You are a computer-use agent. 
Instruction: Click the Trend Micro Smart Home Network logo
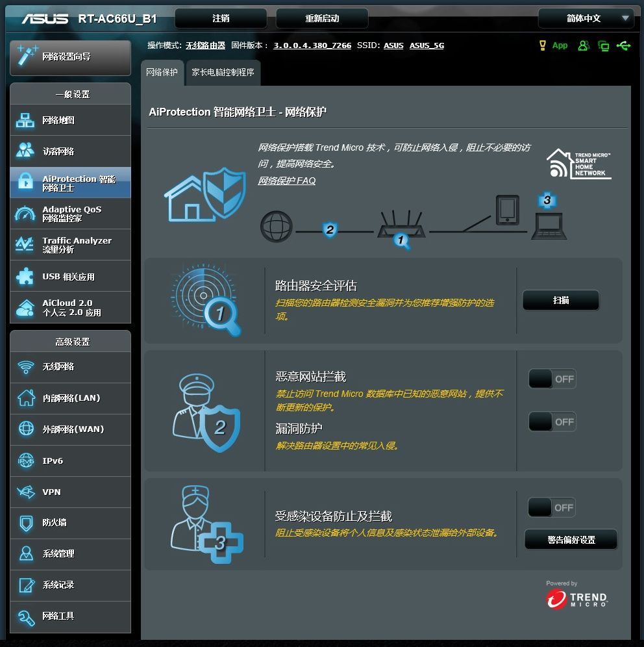tap(579, 164)
